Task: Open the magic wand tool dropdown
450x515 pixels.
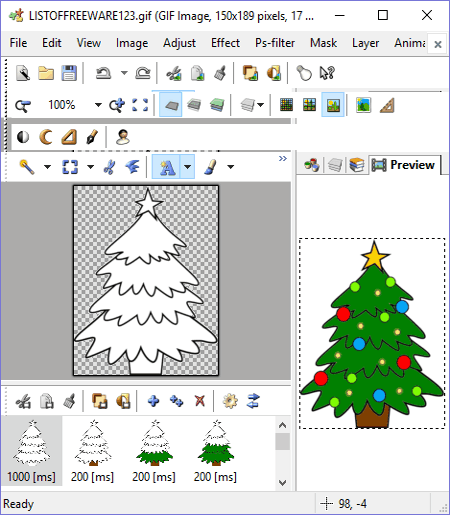Action: pos(47,167)
